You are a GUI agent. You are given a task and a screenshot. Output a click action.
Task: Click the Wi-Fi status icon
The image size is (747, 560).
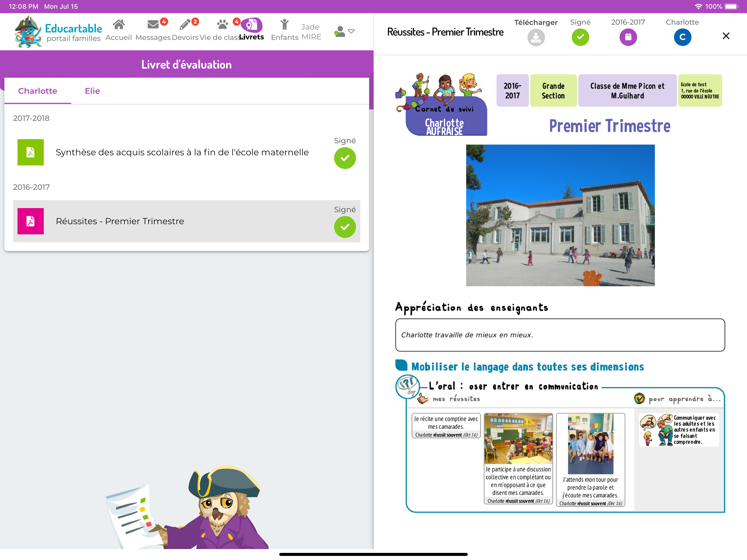pyautogui.click(x=698, y=6)
